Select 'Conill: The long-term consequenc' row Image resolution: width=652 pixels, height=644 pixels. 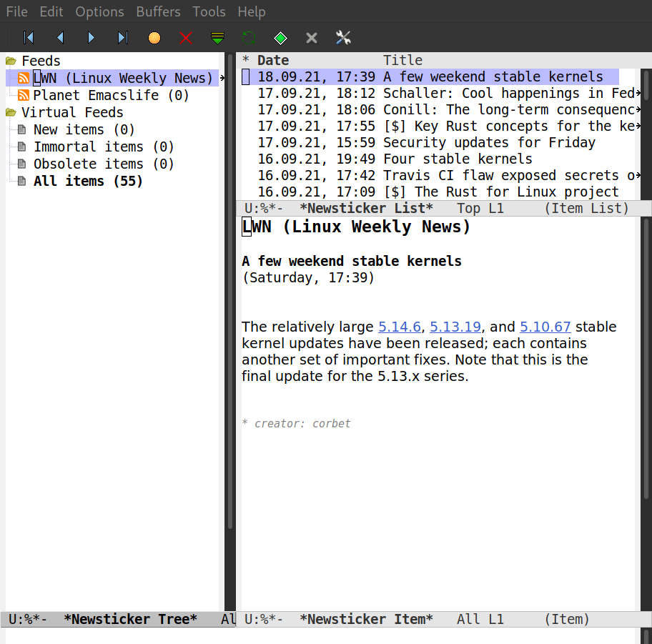(441, 109)
